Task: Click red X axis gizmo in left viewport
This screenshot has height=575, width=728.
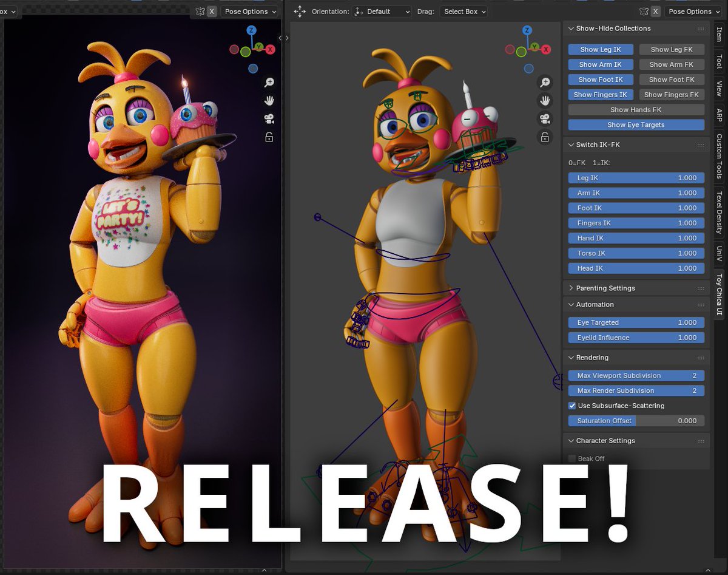Action: (x=271, y=49)
